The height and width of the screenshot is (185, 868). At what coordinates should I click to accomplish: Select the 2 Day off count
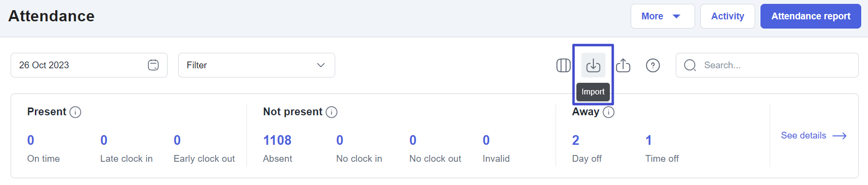(x=575, y=140)
